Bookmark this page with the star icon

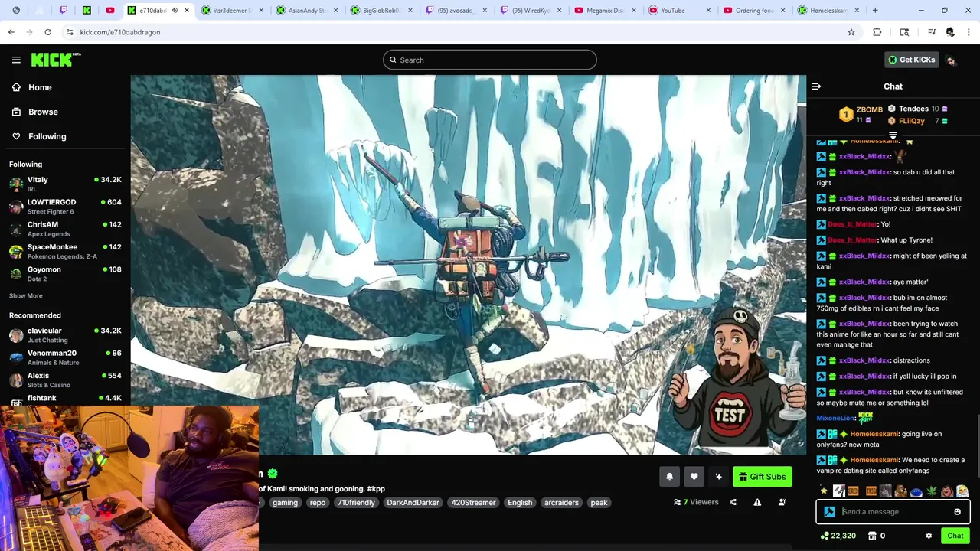coord(851,32)
